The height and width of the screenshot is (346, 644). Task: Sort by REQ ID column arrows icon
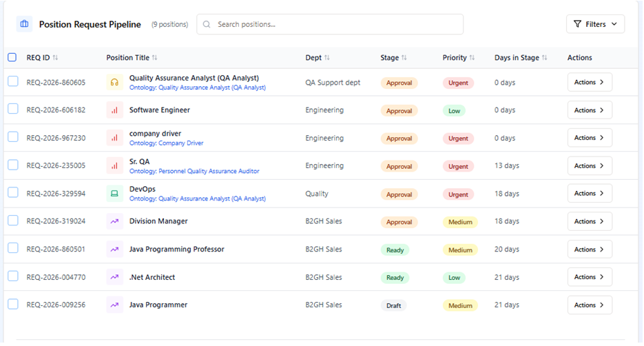click(x=56, y=58)
